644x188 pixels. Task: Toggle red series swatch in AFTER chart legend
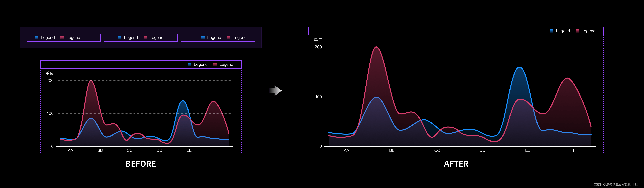pyautogui.click(x=577, y=31)
